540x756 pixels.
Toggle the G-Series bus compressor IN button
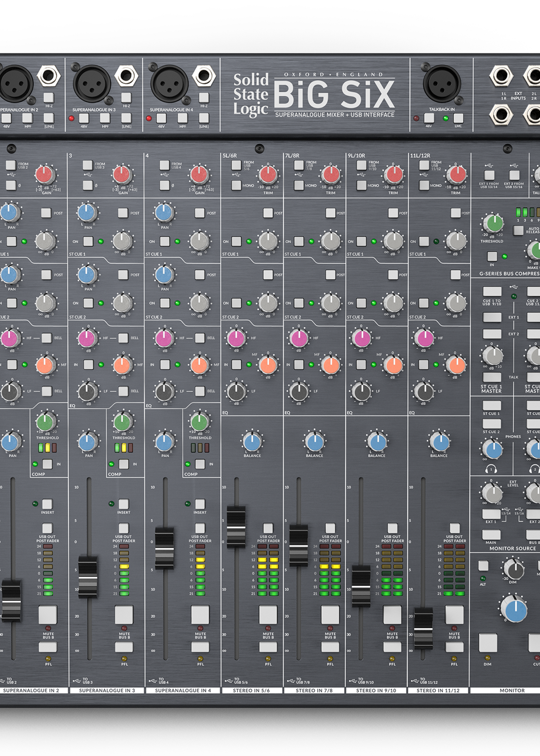coord(492,256)
